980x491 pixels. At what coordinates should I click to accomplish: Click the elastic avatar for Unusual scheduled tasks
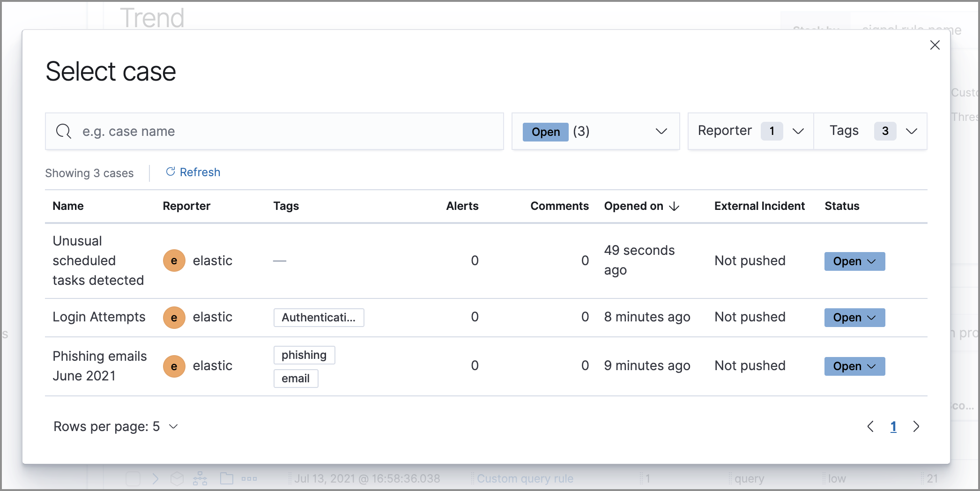coord(174,260)
